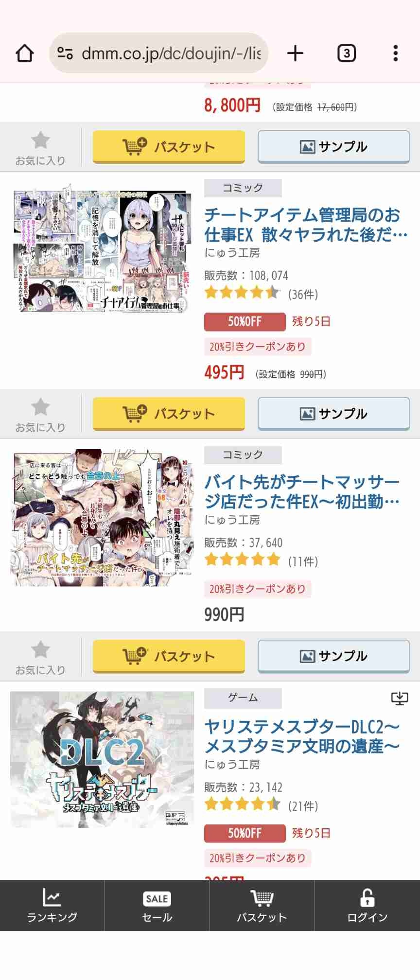
Task: Open the browser three-dot menu
Action: pyautogui.click(x=396, y=53)
